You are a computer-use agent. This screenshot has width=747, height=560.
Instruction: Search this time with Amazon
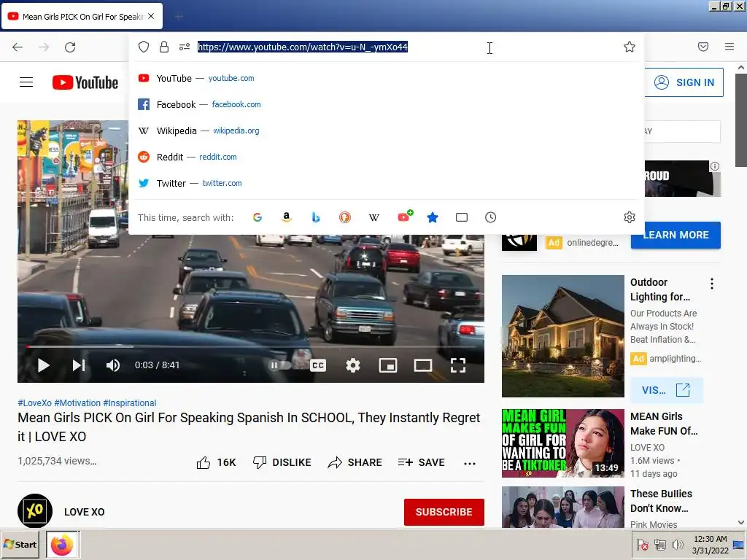[286, 217]
